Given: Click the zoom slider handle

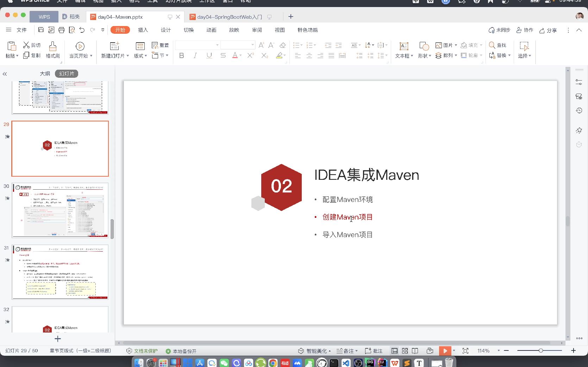Looking at the screenshot, I should (x=541, y=350).
